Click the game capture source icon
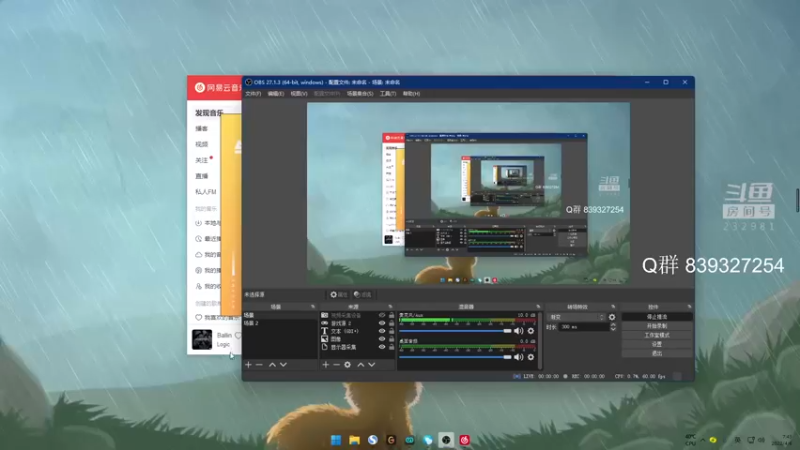800x450 pixels. (x=324, y=323)
